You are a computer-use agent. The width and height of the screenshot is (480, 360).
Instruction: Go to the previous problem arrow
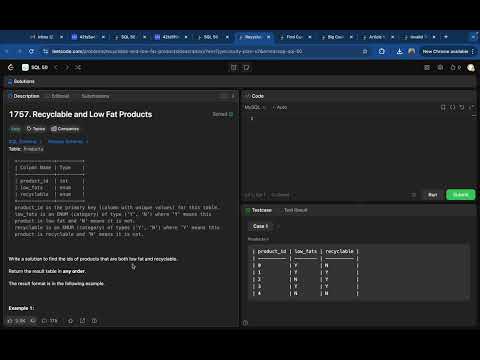click(x=56, y=68)
